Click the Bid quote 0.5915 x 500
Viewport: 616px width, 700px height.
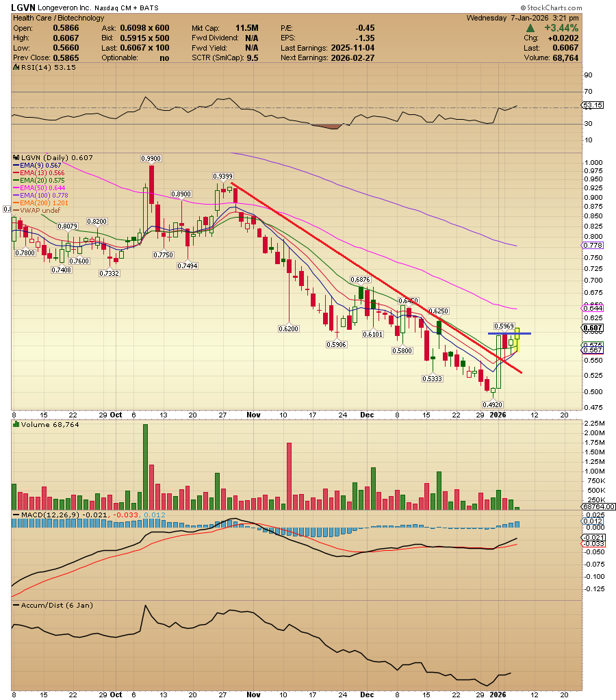point(144,38)
